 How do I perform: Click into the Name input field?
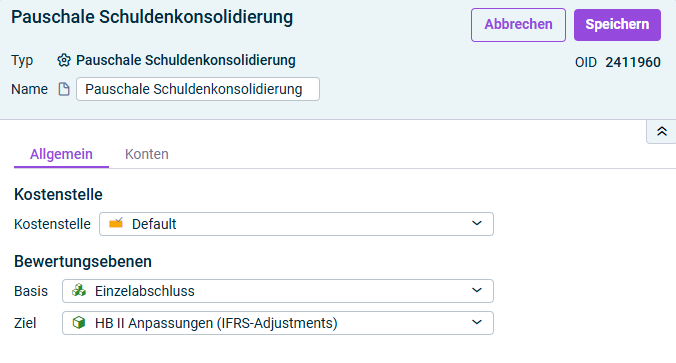[198, 89]
